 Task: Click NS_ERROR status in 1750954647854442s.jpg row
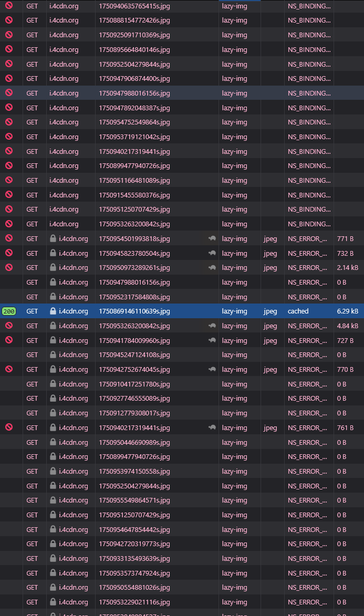point(307,529)
